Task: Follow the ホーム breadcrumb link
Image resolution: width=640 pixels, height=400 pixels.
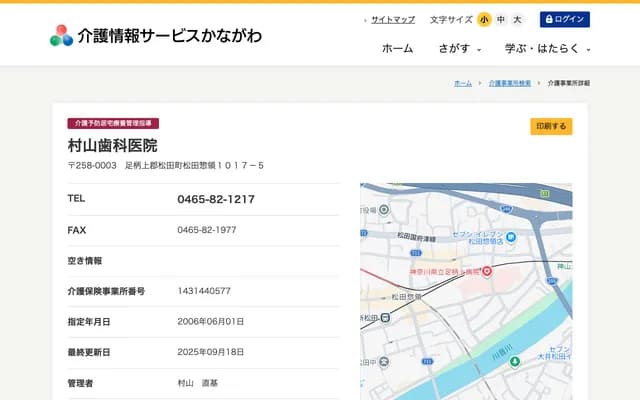Action: 463,83
